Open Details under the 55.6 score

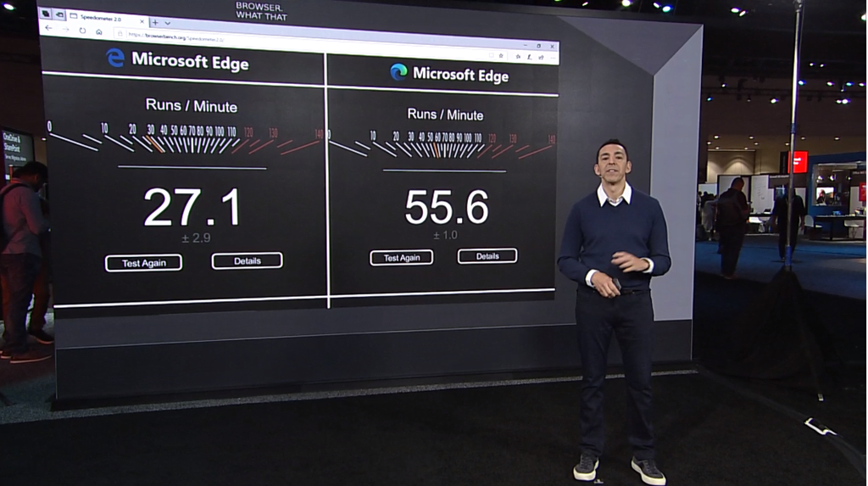pyautogui.click(x=487, y=256)
